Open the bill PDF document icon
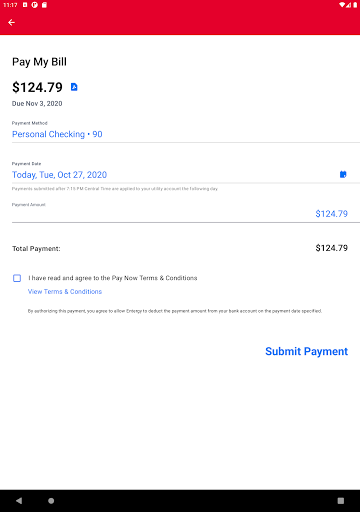Viewport: 360px width, 512px height. coord(74,87)
